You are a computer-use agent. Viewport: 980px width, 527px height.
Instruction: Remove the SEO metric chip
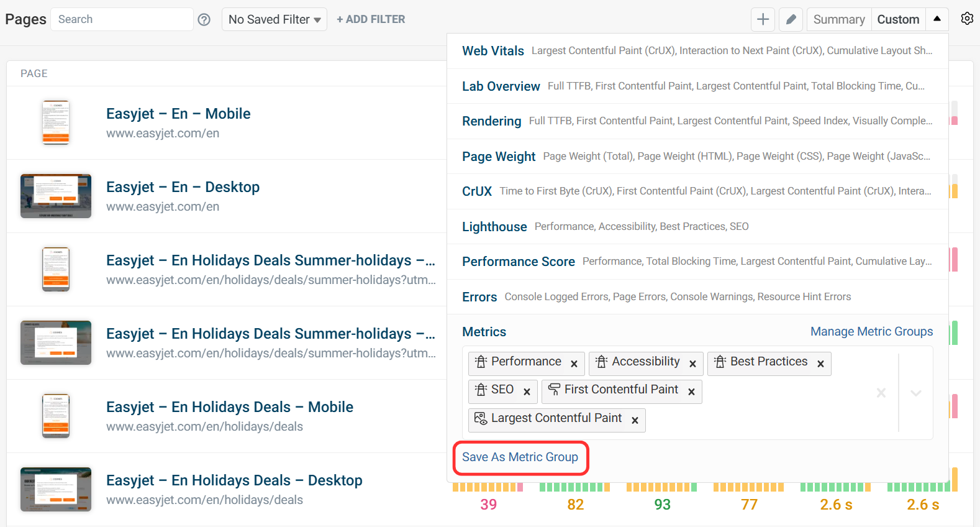[527, 392]
